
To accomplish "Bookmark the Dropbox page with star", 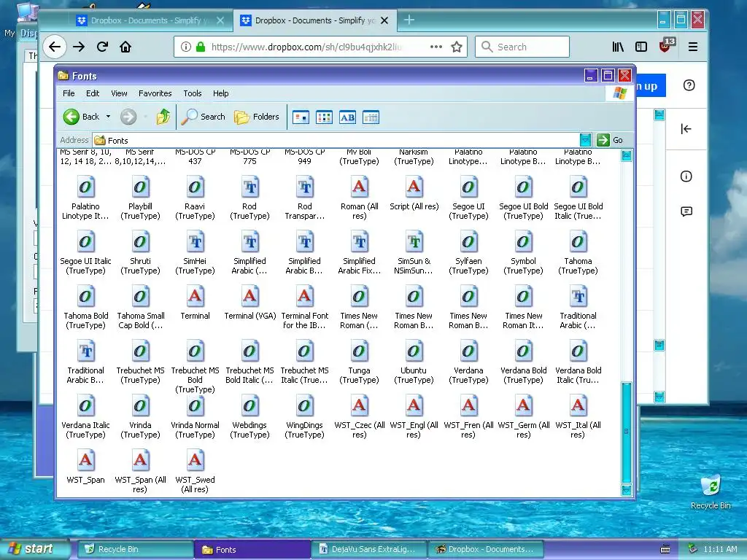I will [457, 47].
